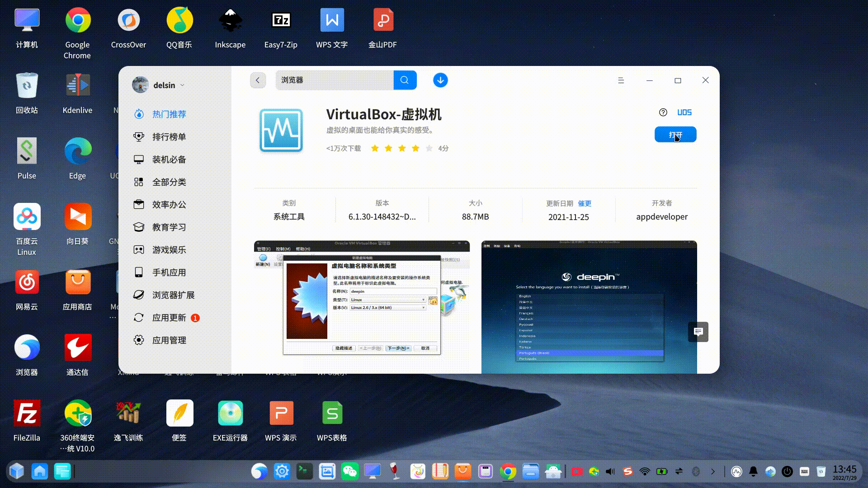The image size is (868, 488).
Task: Open the deepin installer screenshot thumbnail
Action: 589,307
